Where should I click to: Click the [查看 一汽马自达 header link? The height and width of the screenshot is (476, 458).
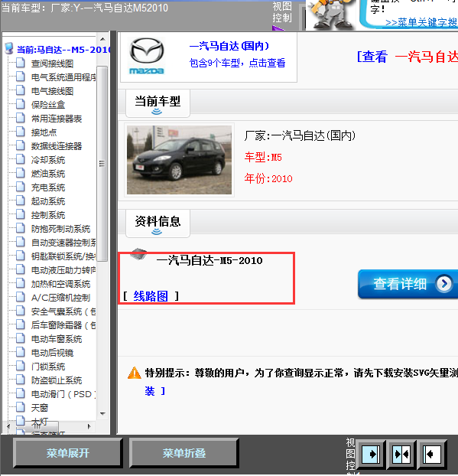(407, 57)
